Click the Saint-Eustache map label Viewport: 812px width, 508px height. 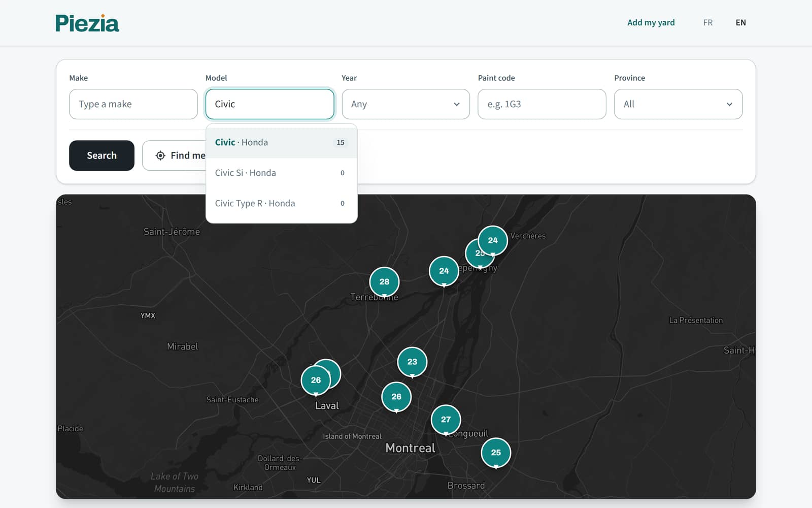(232, 400)
